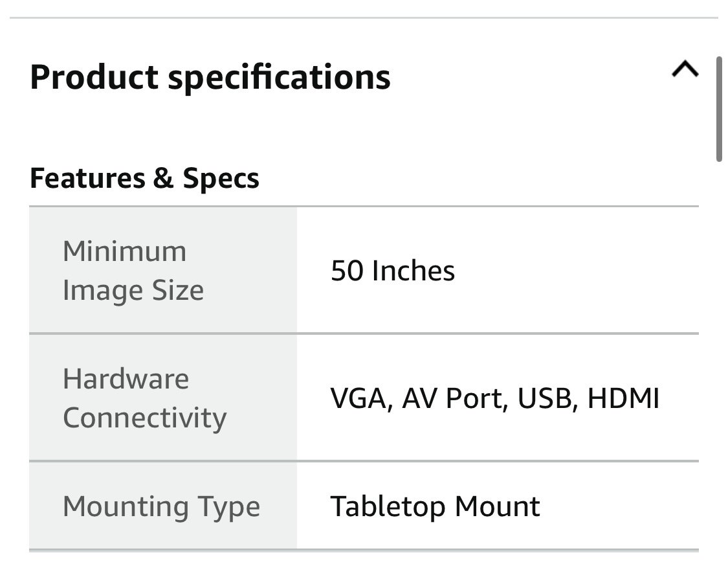Select the Features & Specs heading
Image resolution: width=728 pixels, height=577 pixels.
coord(144,178)
